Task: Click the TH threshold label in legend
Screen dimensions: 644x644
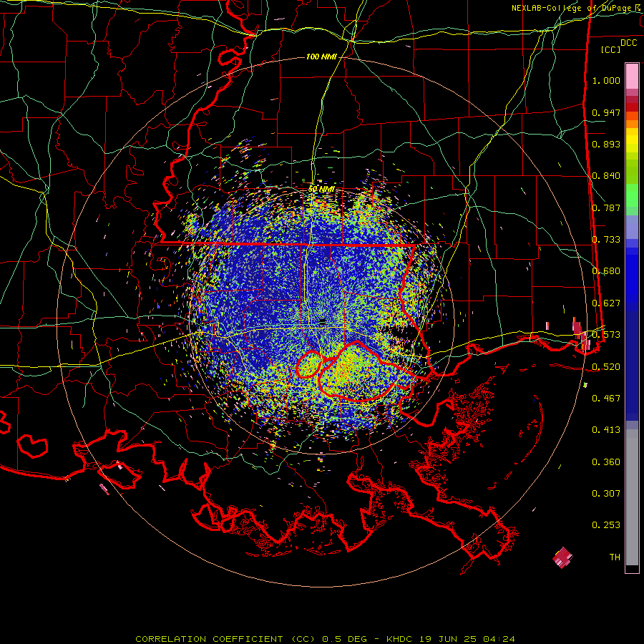Action: pos(615,557)
